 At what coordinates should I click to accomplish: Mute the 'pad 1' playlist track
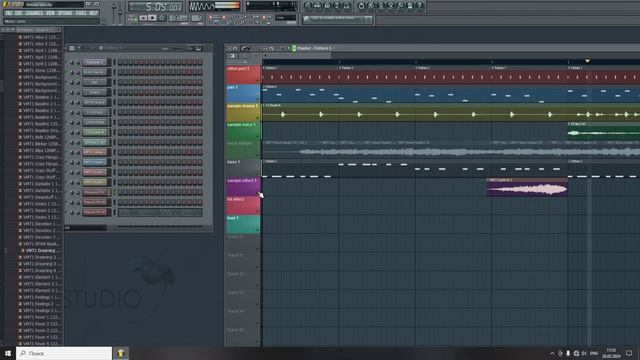pos(258,100)
